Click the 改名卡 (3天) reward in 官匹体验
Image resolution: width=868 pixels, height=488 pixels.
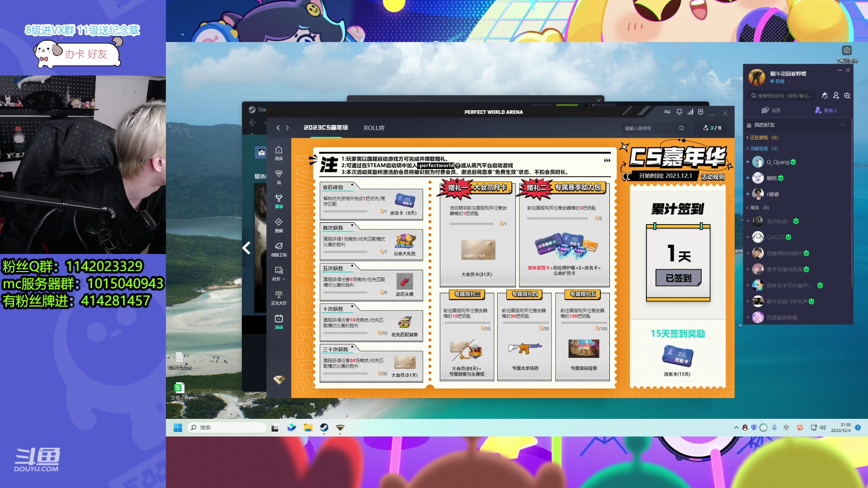coord(405,200)
